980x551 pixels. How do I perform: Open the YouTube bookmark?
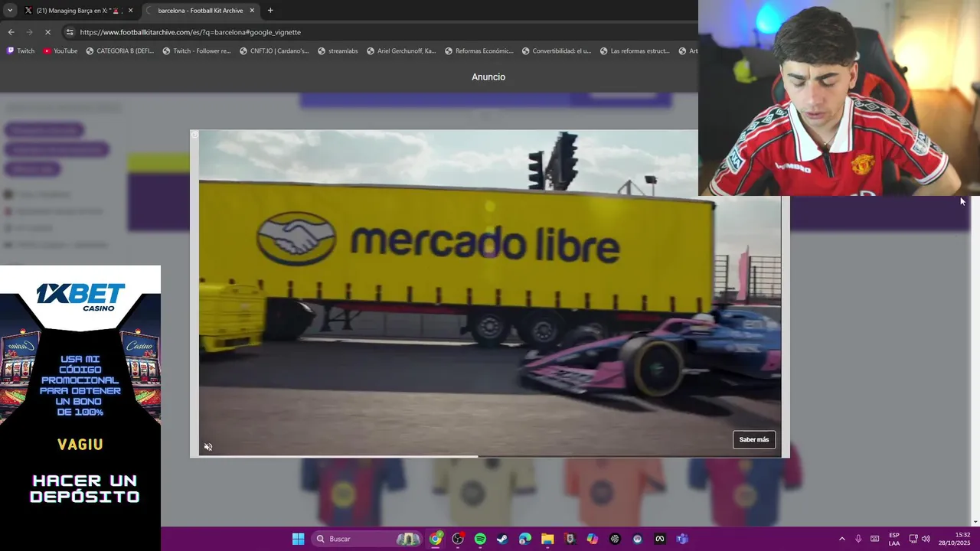[60, 51]
